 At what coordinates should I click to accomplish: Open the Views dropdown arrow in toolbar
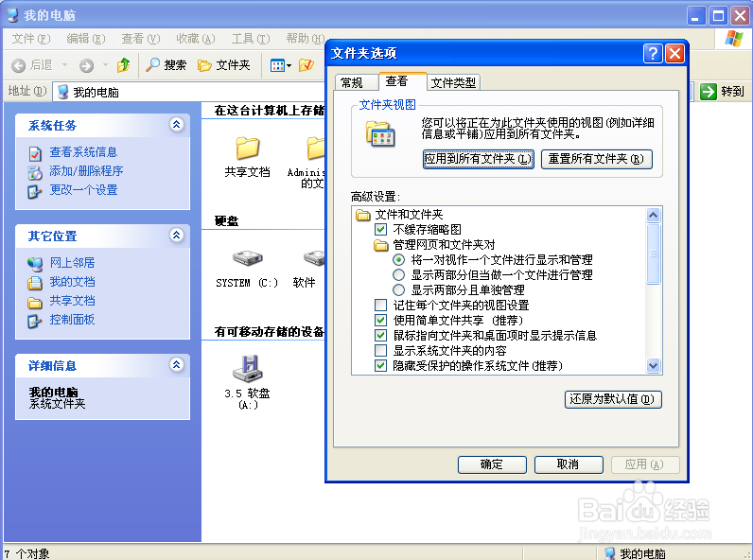click(x=289, y=66)
